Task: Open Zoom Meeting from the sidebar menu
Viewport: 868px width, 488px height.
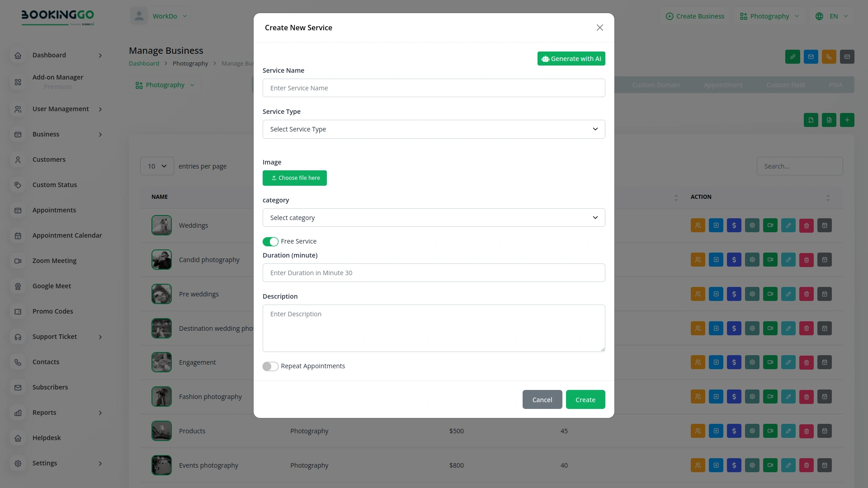Action: (x=54, y=261)
